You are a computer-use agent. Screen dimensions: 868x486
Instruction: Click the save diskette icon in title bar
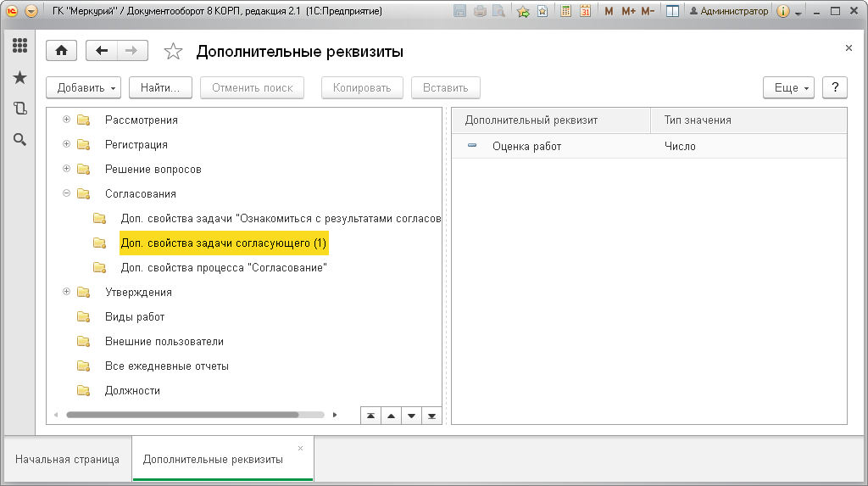click(459, 11)
